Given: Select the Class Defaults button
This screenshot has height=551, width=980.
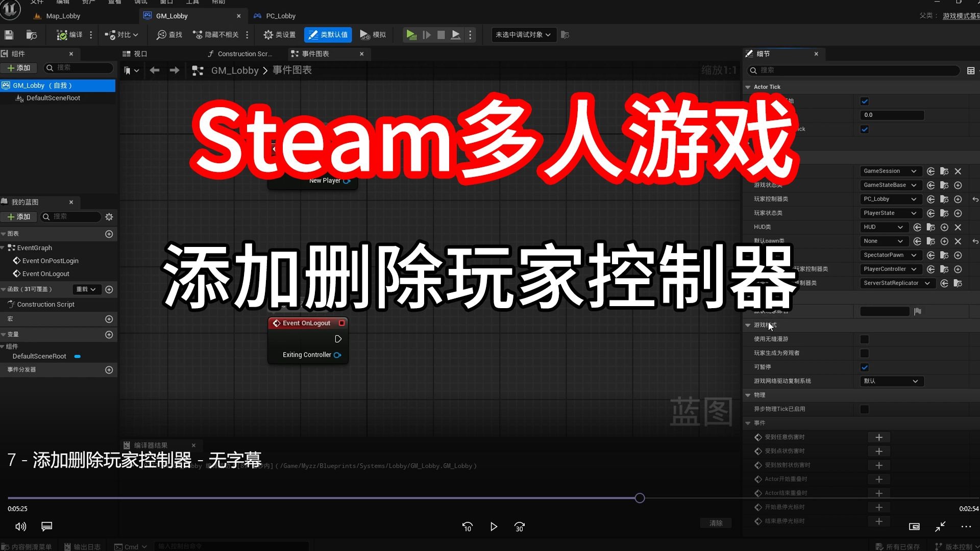Looking at the screenshot, I should (328, 35).
